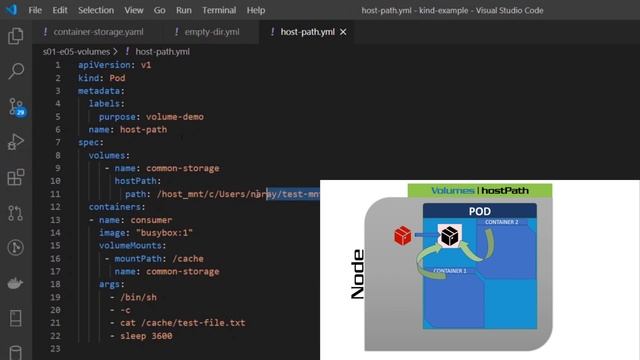
Task: Click the YAML icon on container-storage.yaml tab
Action: (45, 32)
